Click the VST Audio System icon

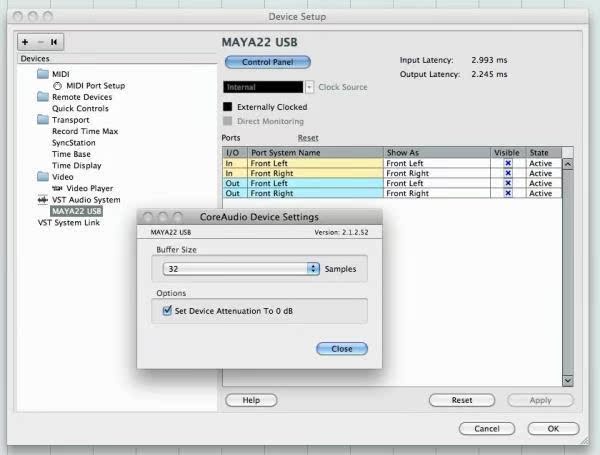coord(42,199)
